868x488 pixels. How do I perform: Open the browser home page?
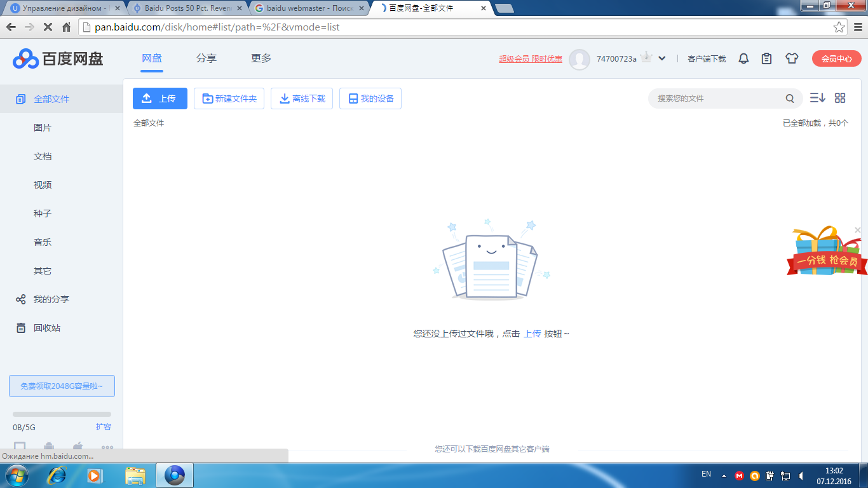(66, 27)
